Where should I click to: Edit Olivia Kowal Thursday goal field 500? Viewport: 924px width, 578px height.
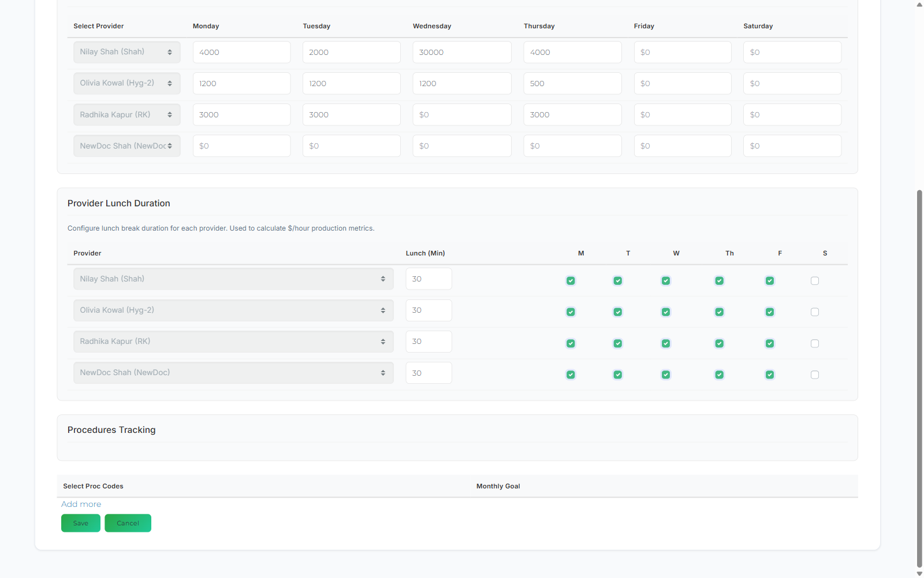(573, 83)
